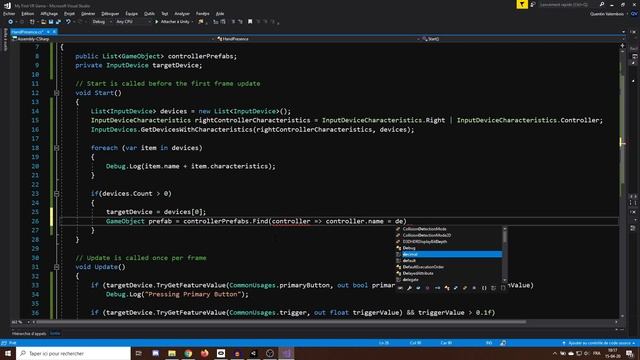The image size is (640, 360).
Task: Click the Open File folder toolbar icon
Action: click(x=43, y=22)
